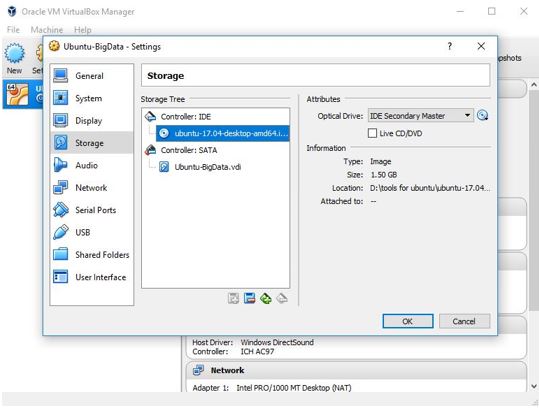Open the System settings category
The height and width of the screenshot is (408, 539).
[x=91, y=98]
